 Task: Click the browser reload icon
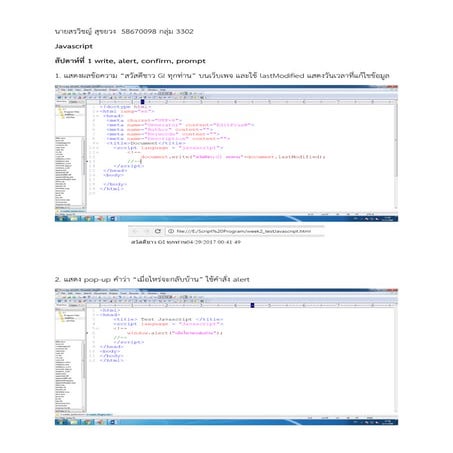pos(158,231)
